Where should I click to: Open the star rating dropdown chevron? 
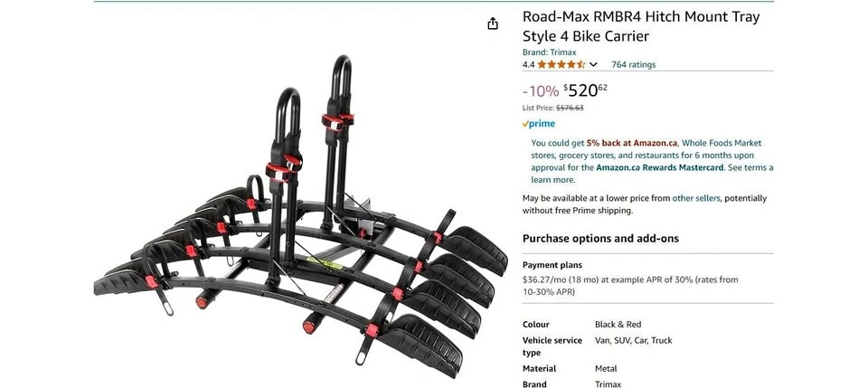593,64
